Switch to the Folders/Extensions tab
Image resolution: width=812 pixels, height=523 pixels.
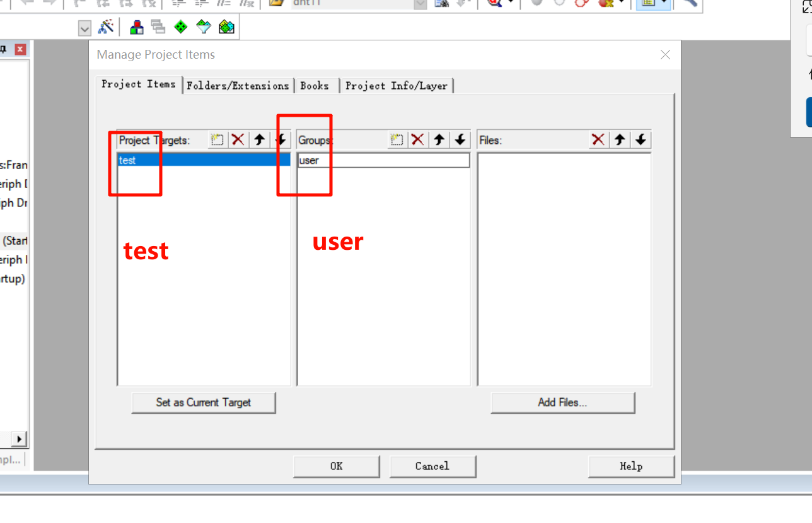238,86
